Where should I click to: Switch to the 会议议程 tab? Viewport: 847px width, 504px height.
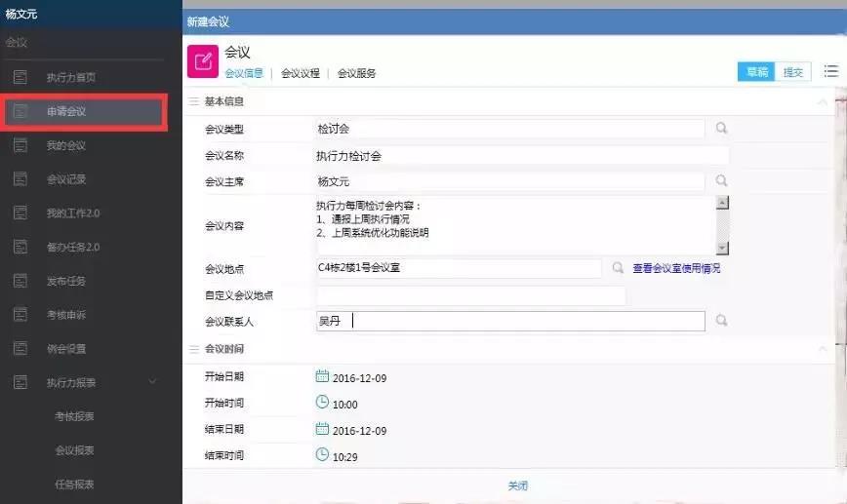coord(300,73)
